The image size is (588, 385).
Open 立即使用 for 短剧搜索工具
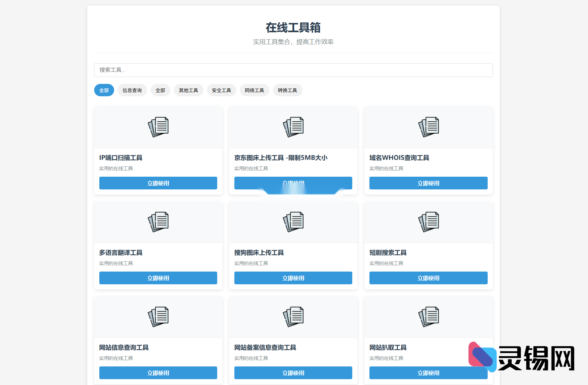click(x=428, y=278)
